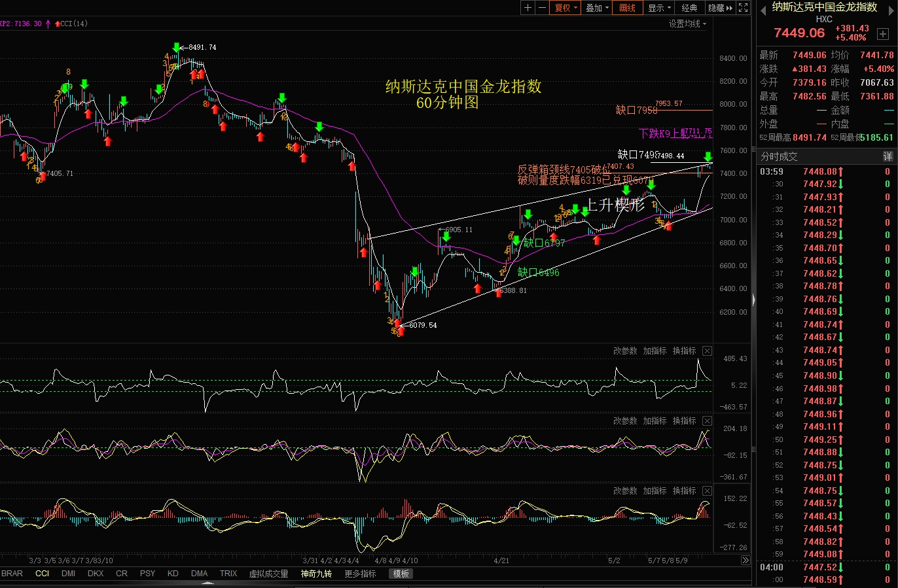Select KD indicator tab

coord(173,574)
